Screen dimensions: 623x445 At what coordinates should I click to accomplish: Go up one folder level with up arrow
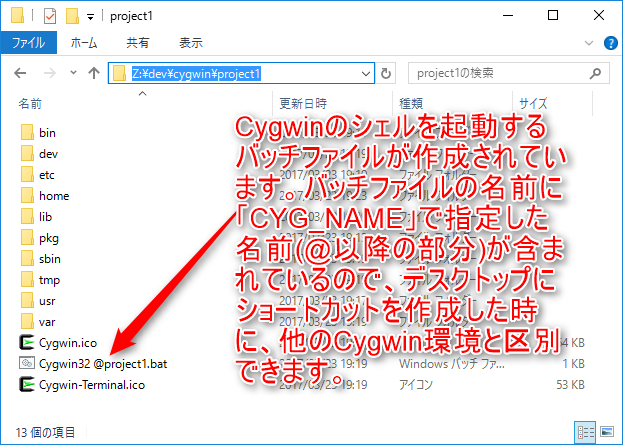tap(93, 73)
